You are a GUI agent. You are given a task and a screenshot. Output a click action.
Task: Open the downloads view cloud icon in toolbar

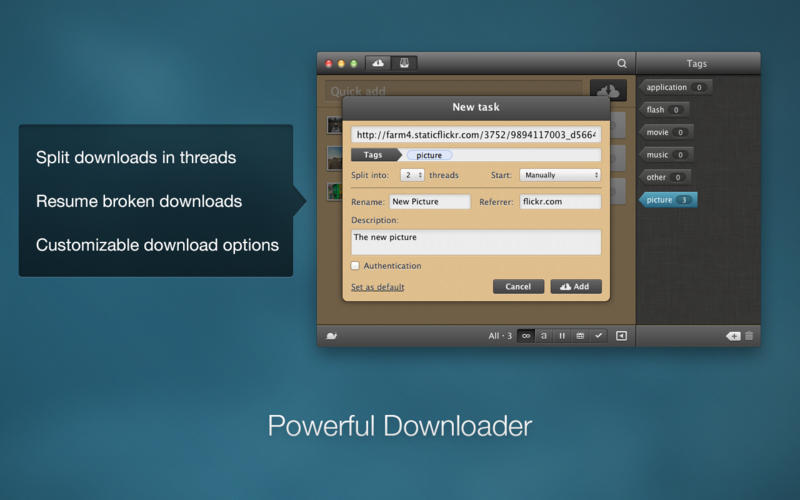(x=378, y=63)
